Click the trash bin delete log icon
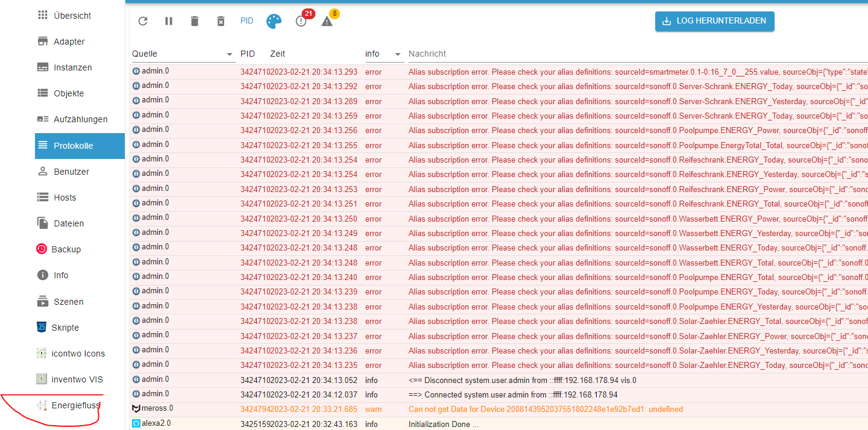 tap(195, 21)
